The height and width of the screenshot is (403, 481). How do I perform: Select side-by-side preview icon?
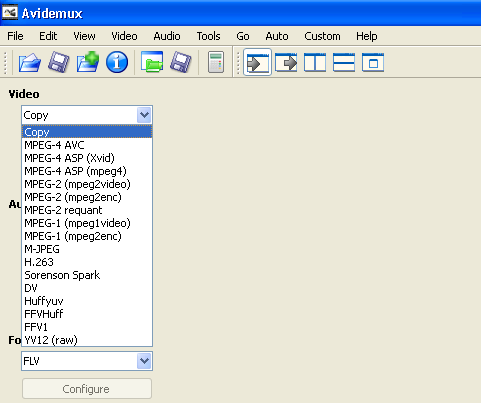[315, 62]
